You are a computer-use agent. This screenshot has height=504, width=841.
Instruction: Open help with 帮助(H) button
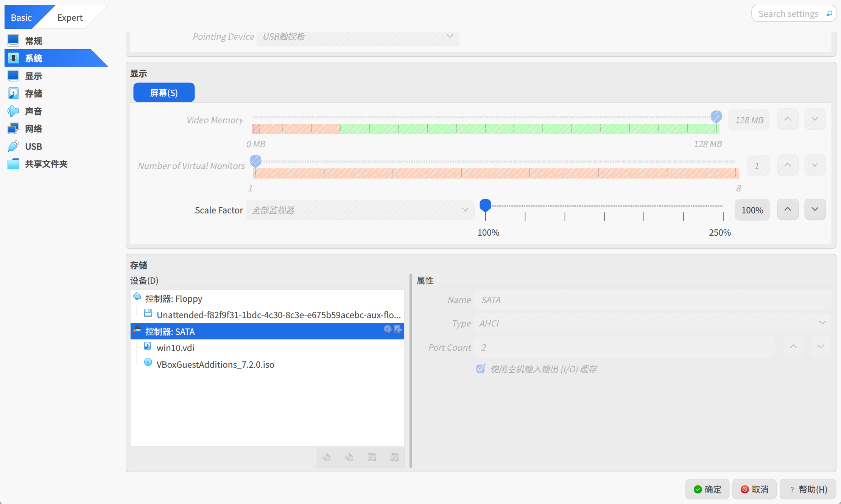coord(808,489)
